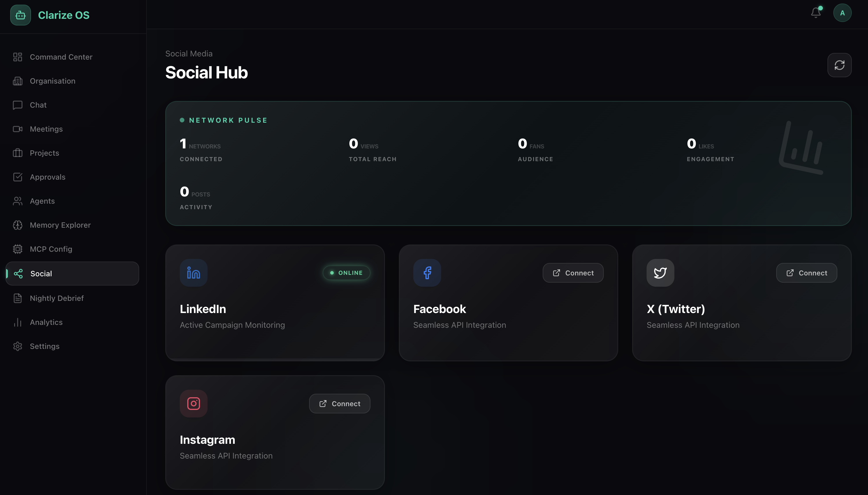The image size is (868, 495).
Task: Open MCP Config from sidebar
Action: [x=51, y=249]
